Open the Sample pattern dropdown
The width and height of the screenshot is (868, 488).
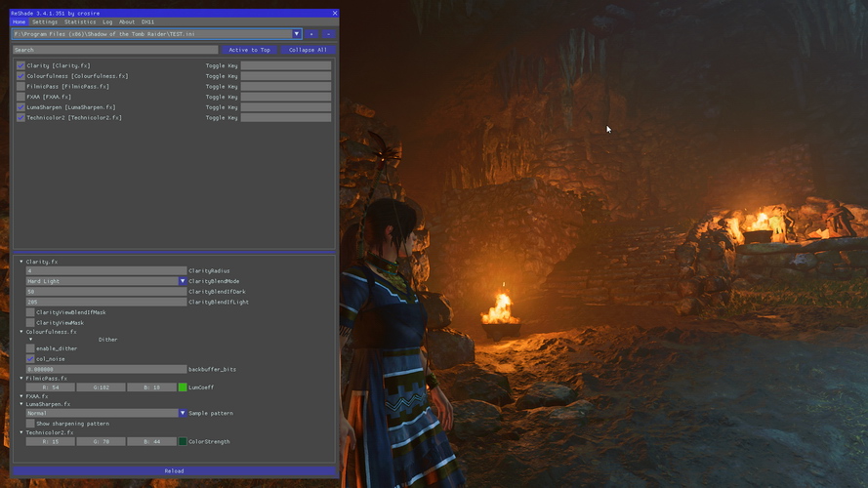183,413
